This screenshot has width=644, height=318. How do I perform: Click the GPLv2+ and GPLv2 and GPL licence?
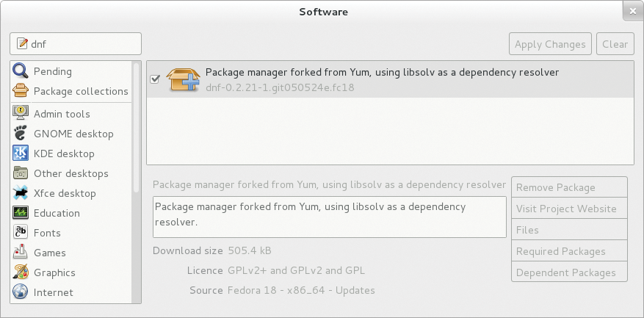296,270
